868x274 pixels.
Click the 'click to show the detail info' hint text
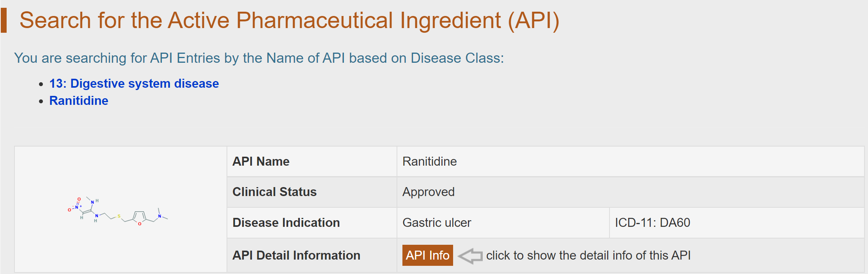click(588, 255)
